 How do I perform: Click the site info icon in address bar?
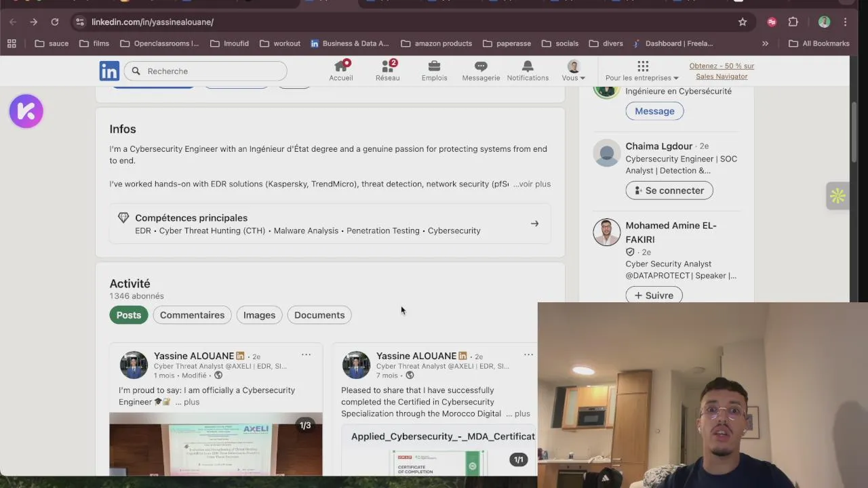[x=80, y=22]
